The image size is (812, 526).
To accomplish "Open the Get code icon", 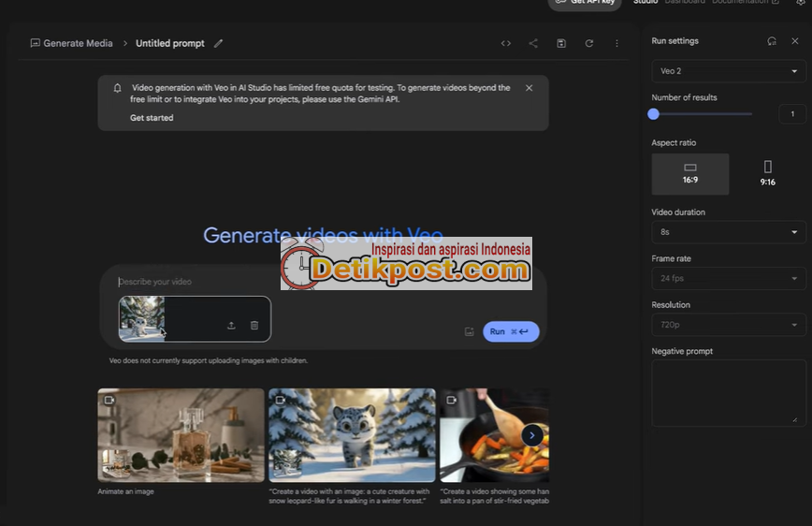I will pyautogui.click(x=506, y=43).
